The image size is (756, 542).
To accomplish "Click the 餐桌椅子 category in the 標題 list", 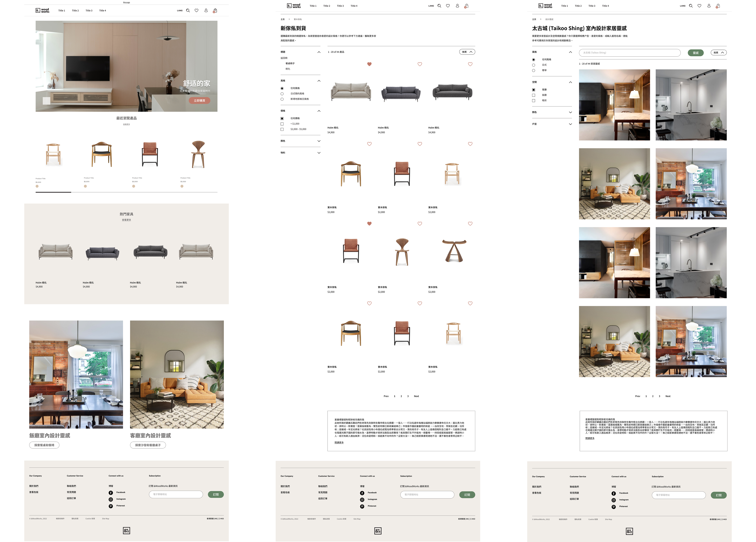I will (x=290, y=63).
